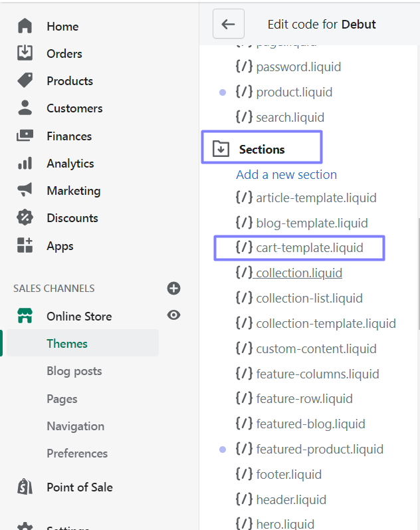Go back using the arrow button
The width and height of the screenshot is (420, 530).
pyautogui.click(x=229, y=24)
